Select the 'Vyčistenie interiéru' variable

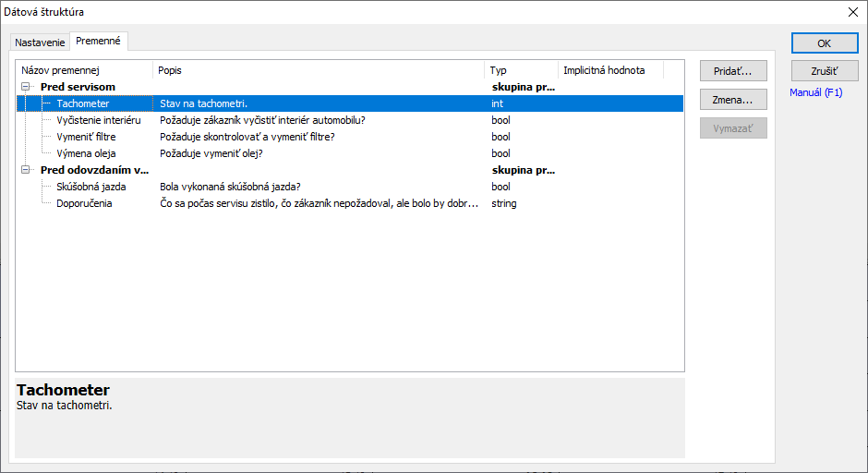(x=98, y=120)
